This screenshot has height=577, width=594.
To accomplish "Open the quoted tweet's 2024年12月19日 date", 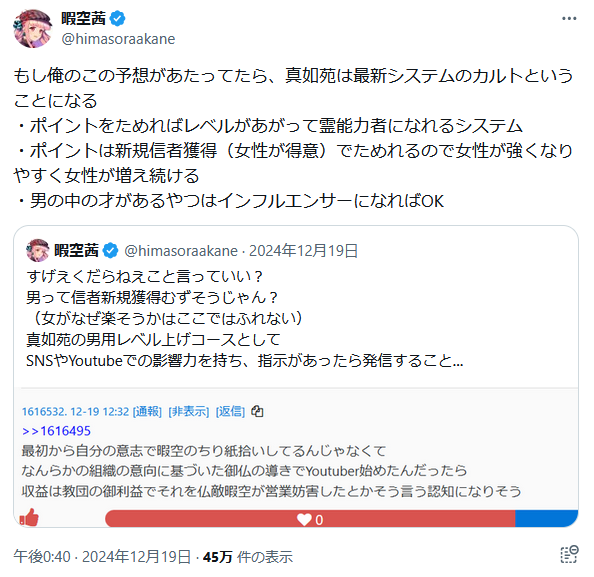I will click(x=303, y=251).
